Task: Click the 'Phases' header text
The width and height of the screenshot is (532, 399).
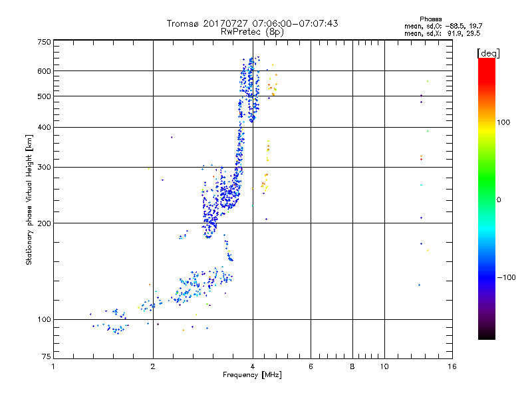Action: point(430,19)
